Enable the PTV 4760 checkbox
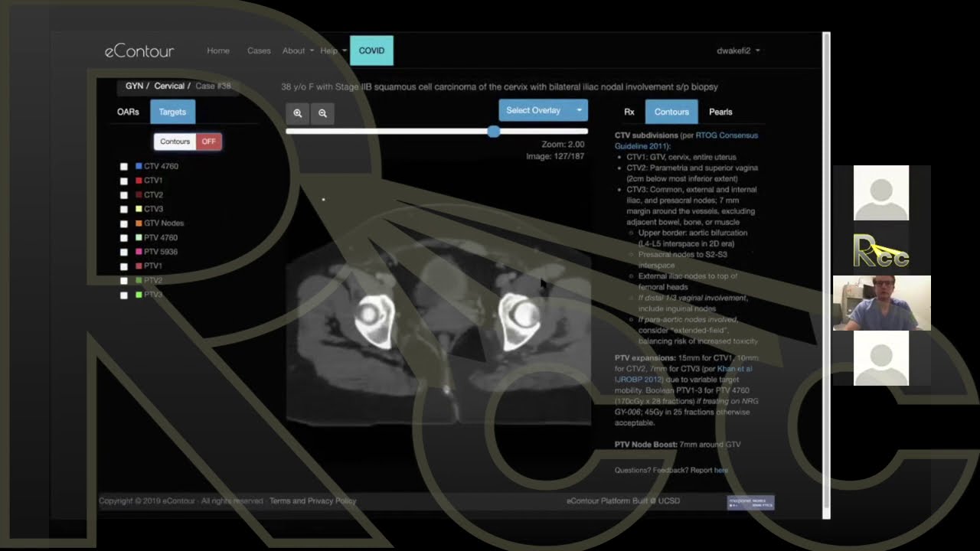This screenshot has height=551, width=980. click(x=124, y=238)
